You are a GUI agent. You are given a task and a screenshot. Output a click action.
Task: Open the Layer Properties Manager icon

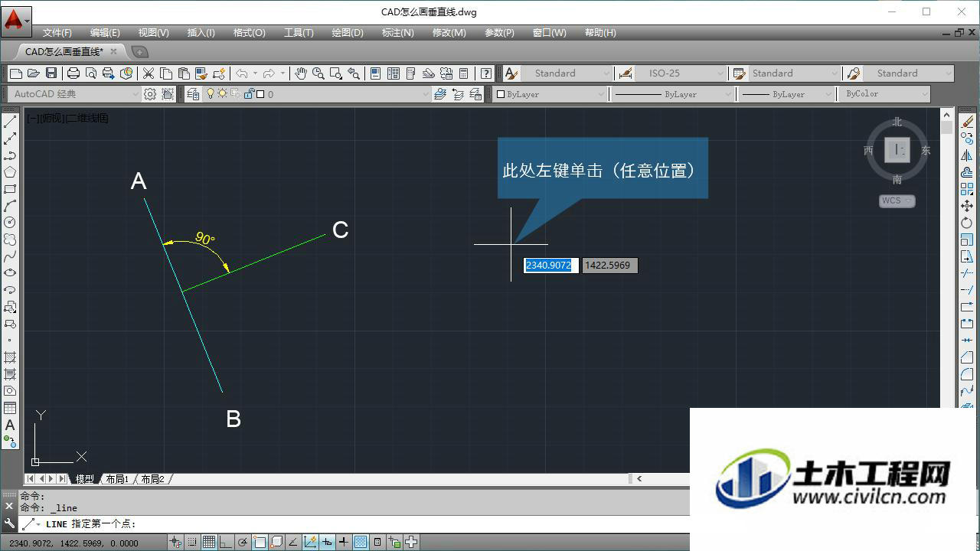[193, 94]
